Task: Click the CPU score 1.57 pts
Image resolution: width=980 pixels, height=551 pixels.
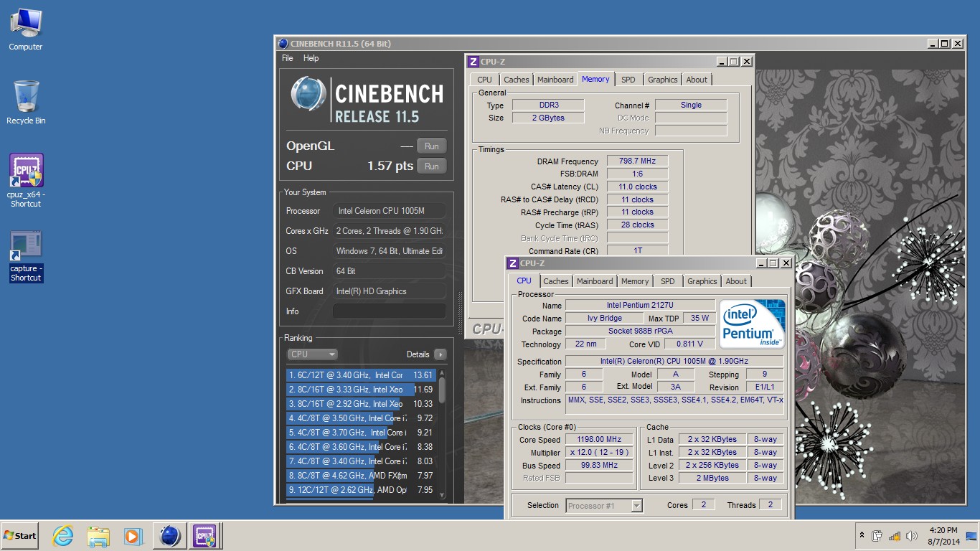Action: tap(390, 166)
